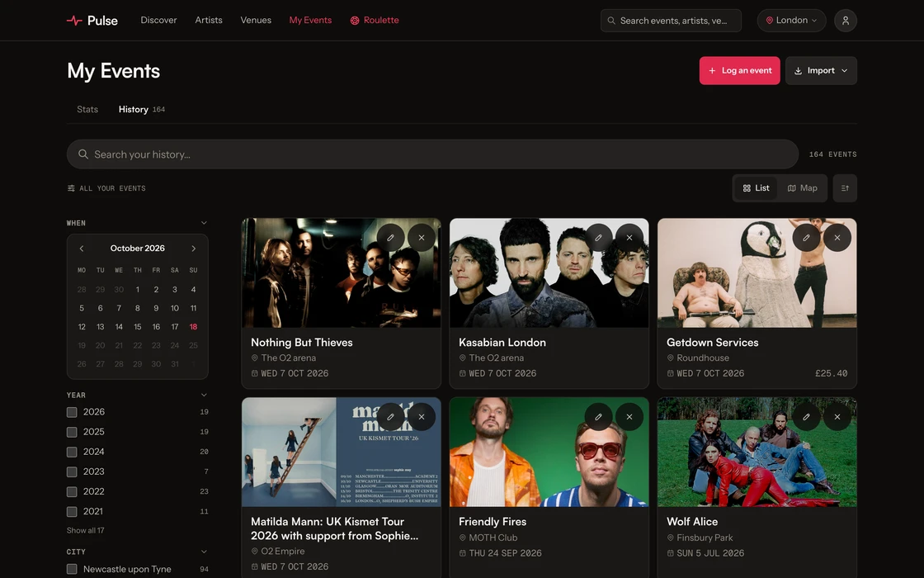The width and height of the screenshot is (924, 578).
Task: Edit the Wolf Alice event
Action: coord(806,417)
